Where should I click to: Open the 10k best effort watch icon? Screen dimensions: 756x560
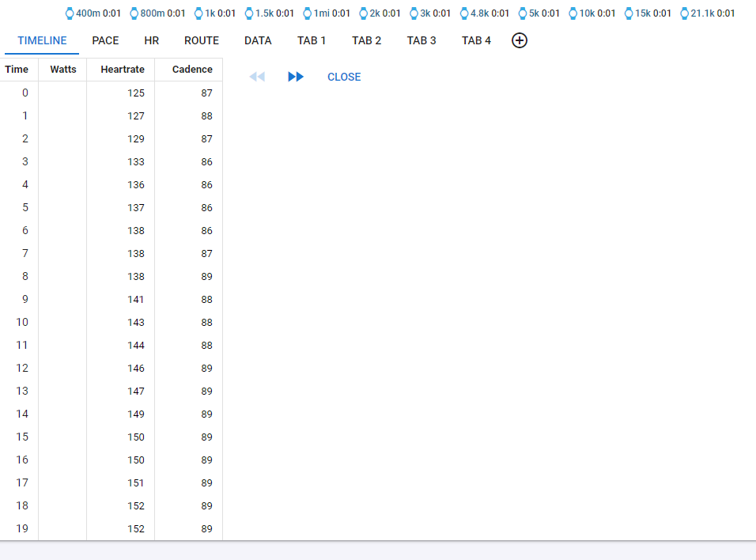click(573, 13)
